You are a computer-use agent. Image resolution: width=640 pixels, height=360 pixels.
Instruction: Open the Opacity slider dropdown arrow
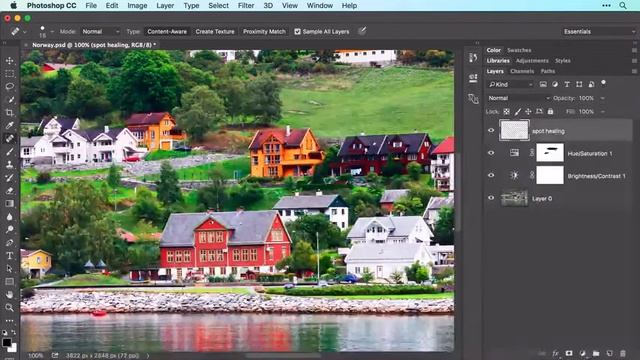coord(602,98)
